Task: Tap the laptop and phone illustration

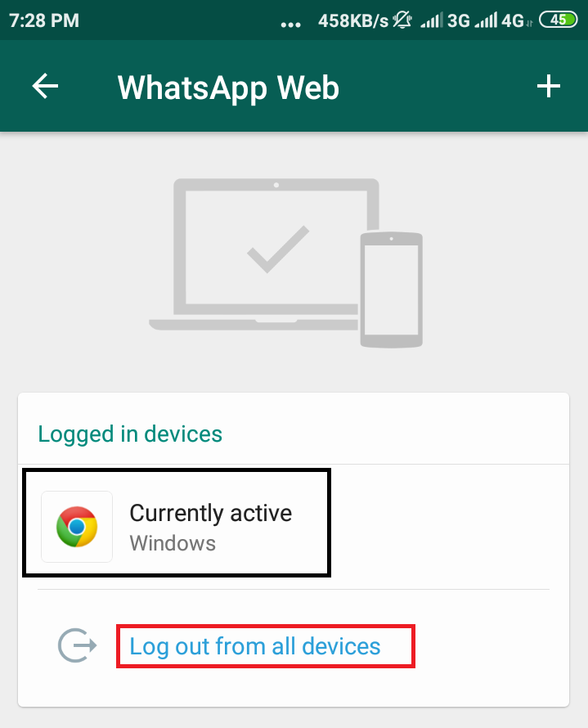Action: pyautogui.click(x=286, y=263)
